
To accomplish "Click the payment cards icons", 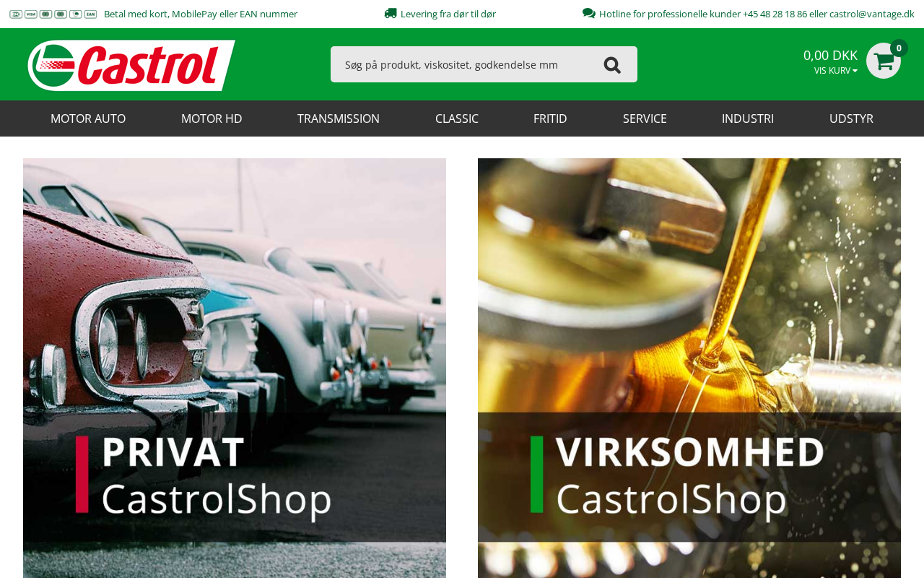I will point(53,14).
